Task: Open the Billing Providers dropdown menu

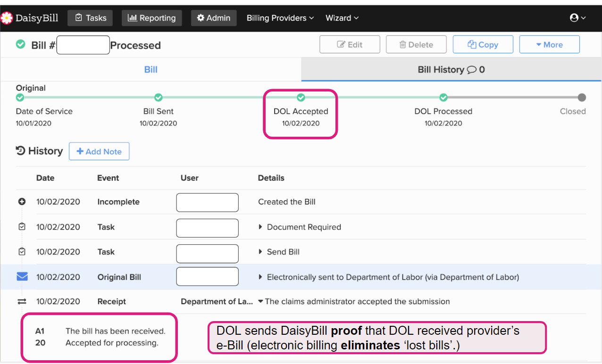Action: (280, 18)
